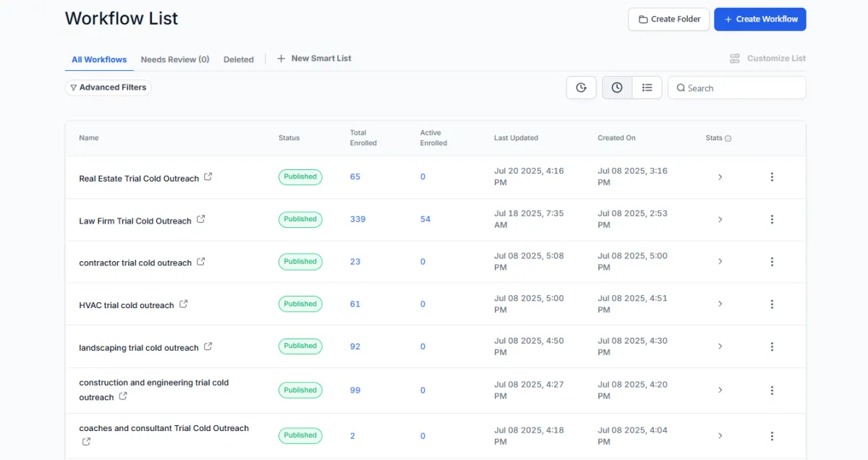Open Real Estate Trial Cold Outreach in new tab icon
This screenshot has width=868, height=460.
[x=208, y=176]
